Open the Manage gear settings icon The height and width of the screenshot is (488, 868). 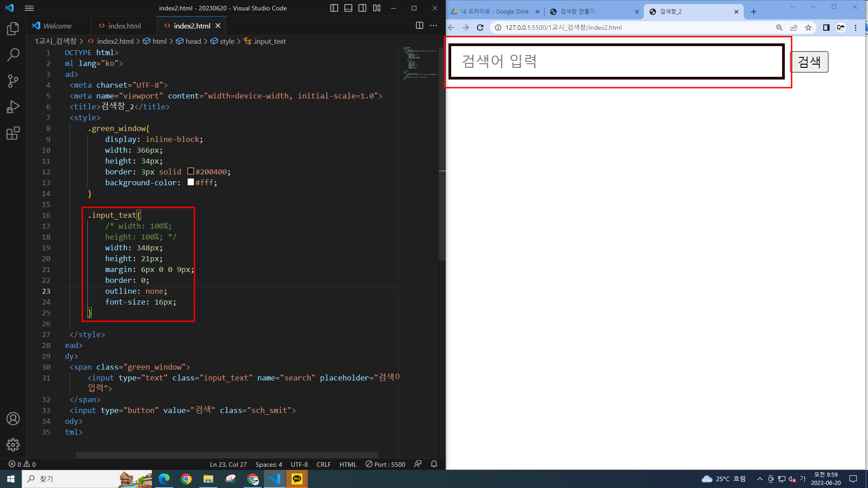click(13, 445)
